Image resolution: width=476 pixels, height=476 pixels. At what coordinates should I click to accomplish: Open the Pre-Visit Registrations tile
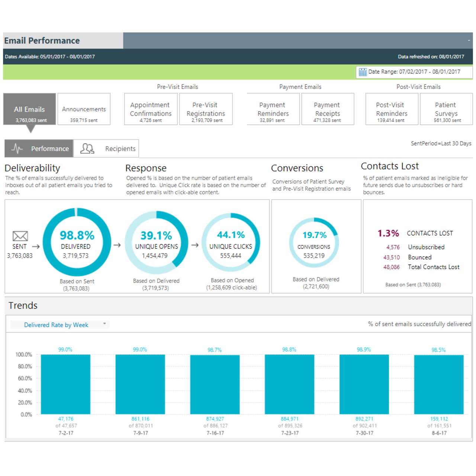[206, 109]
